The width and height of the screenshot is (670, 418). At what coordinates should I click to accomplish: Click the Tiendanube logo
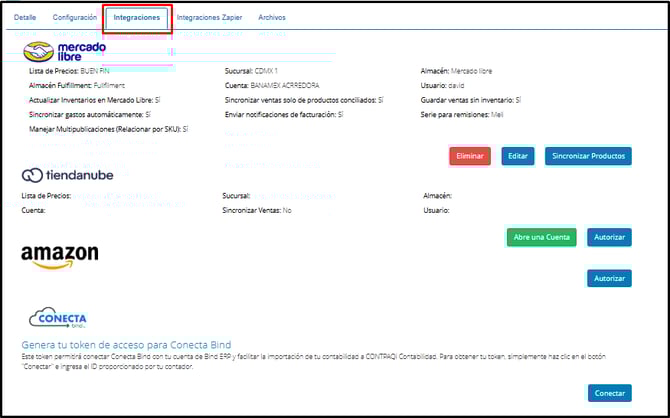coord(68,175)
